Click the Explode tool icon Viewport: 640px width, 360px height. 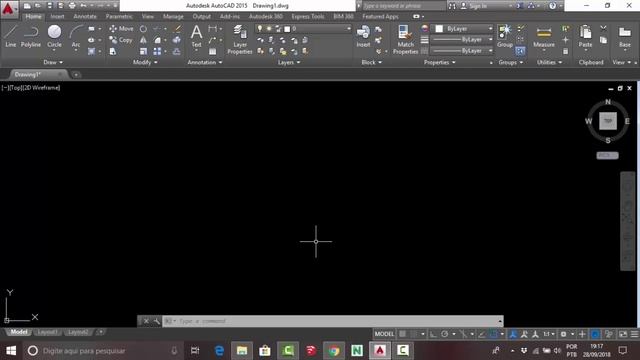[177, 40]
